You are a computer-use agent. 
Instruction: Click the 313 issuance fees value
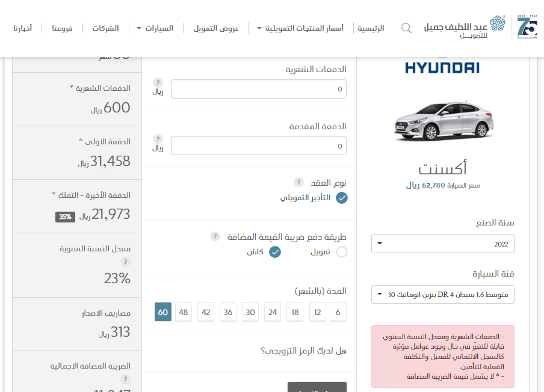click(x=120, y=332)
